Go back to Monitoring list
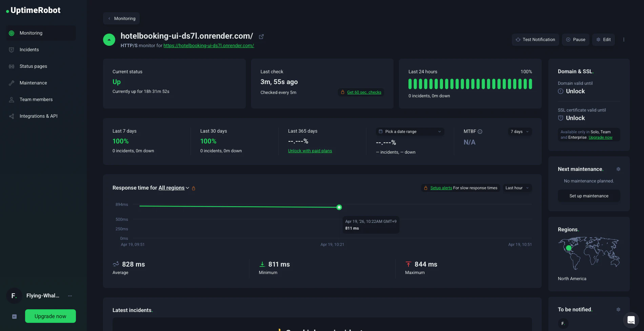 coord(121,18)
